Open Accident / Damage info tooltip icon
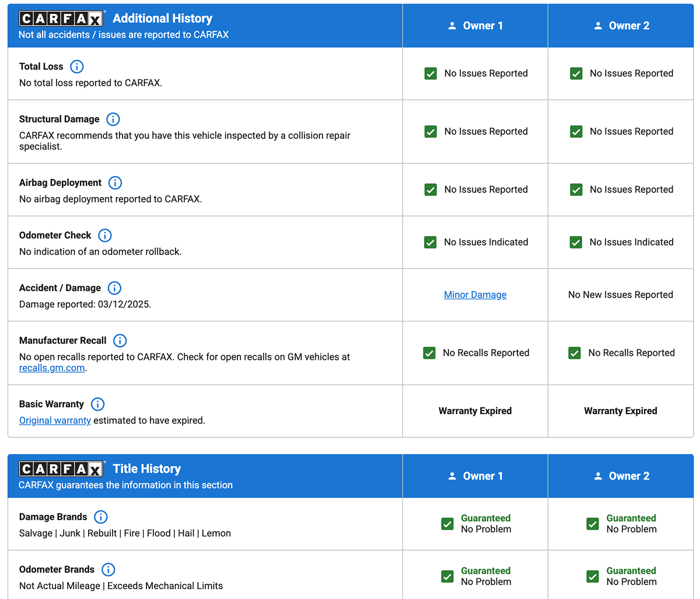This screenshot has width=700, height=599. click(114, 288)
